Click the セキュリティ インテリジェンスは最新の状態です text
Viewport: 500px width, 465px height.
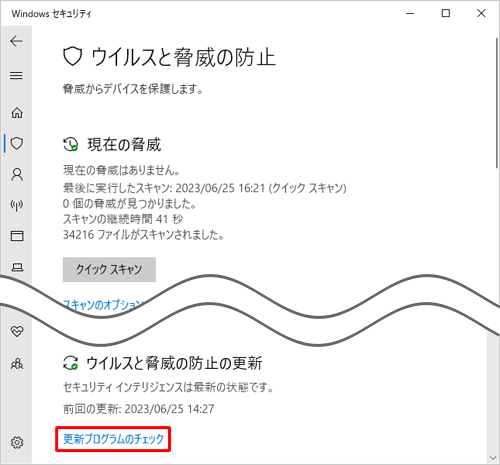coord(168,387)
